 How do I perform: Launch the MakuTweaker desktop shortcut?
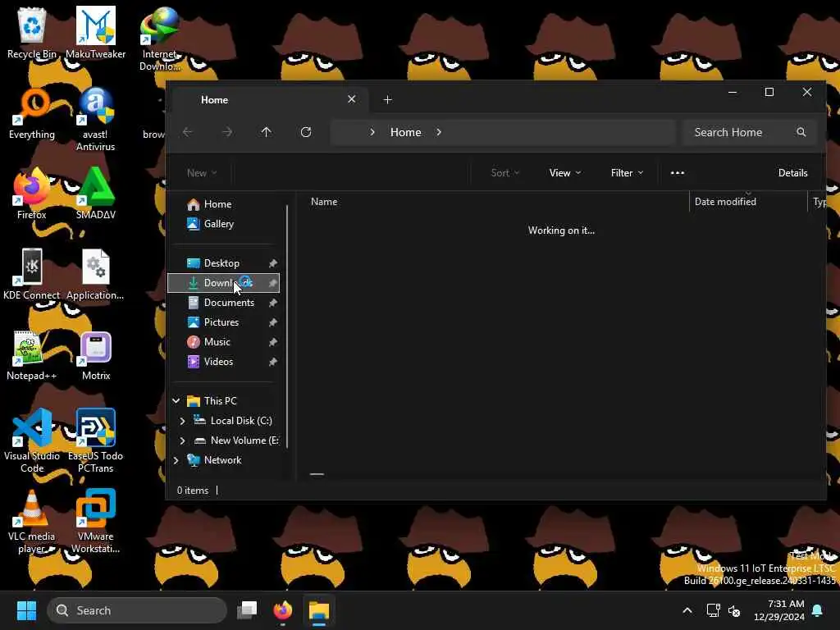pos(95,32)
